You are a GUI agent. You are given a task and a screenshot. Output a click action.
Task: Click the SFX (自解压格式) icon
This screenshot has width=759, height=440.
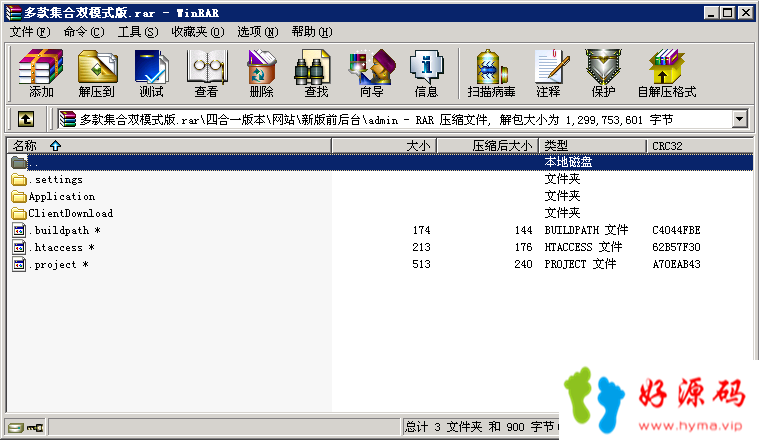click(x=667, y=73)
